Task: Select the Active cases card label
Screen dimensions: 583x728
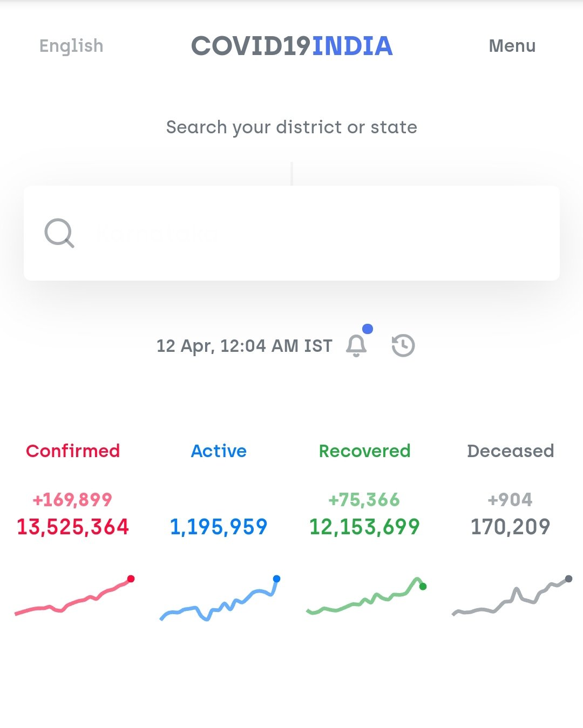Action: click(219, 451)
